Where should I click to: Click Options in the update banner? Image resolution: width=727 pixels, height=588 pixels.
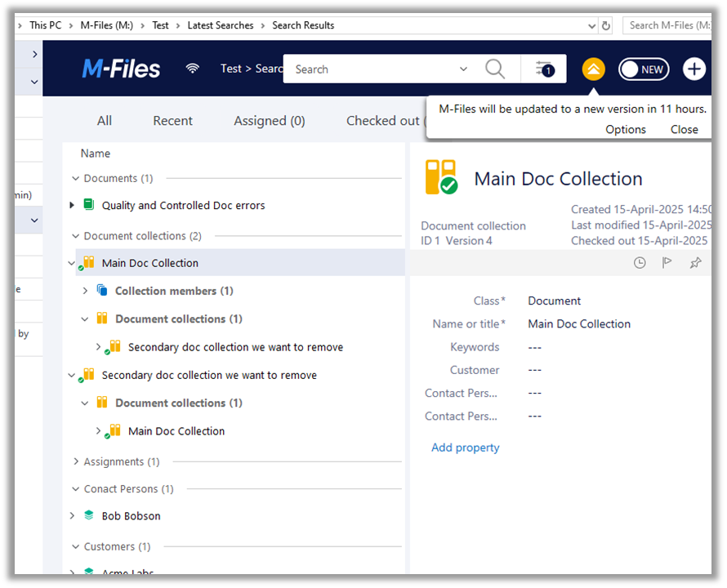[x=626, y=129]
